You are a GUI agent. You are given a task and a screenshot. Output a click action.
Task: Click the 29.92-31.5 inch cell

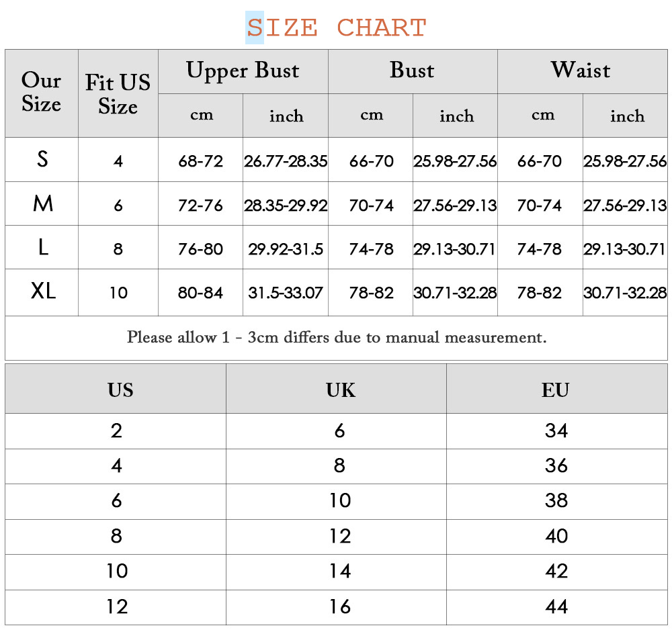click(286, 248)
